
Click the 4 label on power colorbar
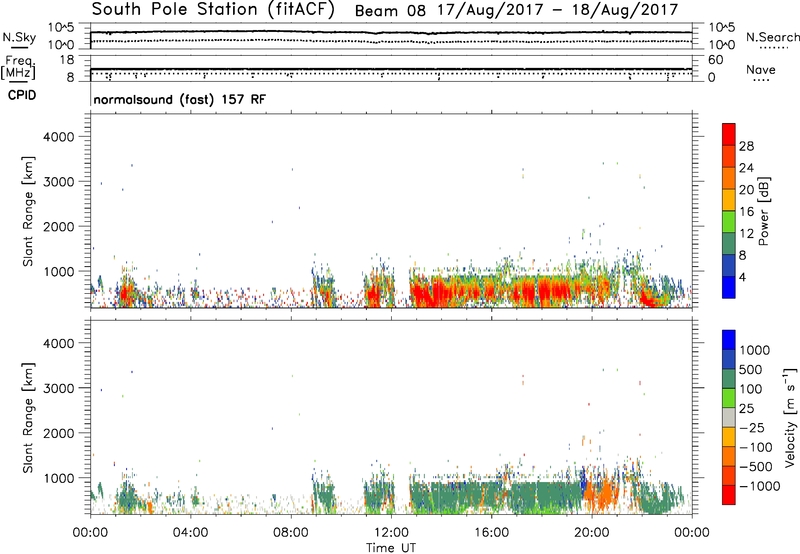(742, 278)
